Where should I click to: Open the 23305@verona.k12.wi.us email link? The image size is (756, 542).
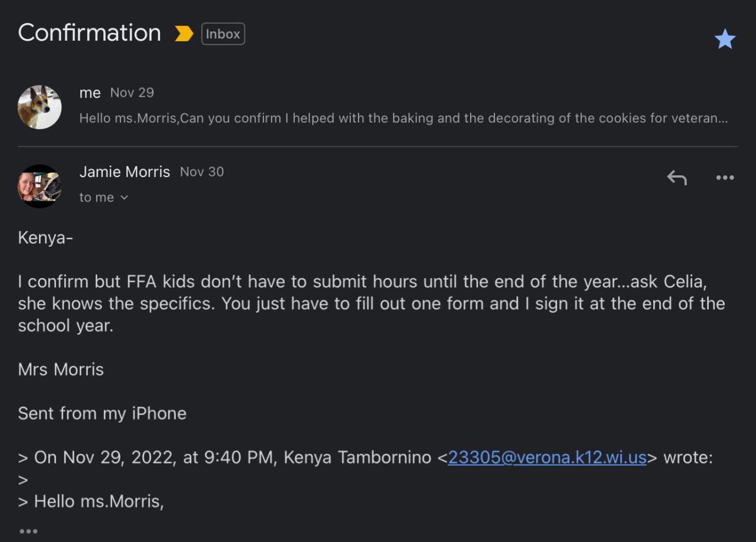coord(547,458)
